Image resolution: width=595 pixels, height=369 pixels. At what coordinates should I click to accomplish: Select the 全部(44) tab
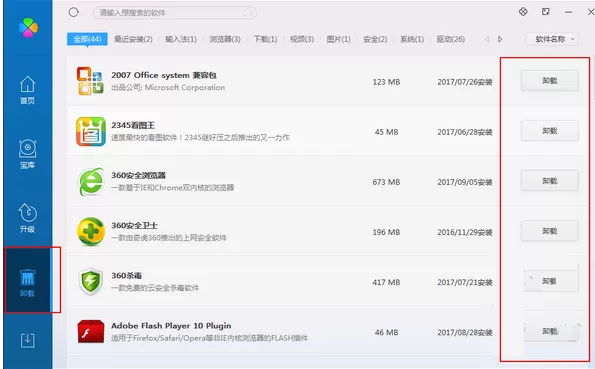click(x=87, y=39)
